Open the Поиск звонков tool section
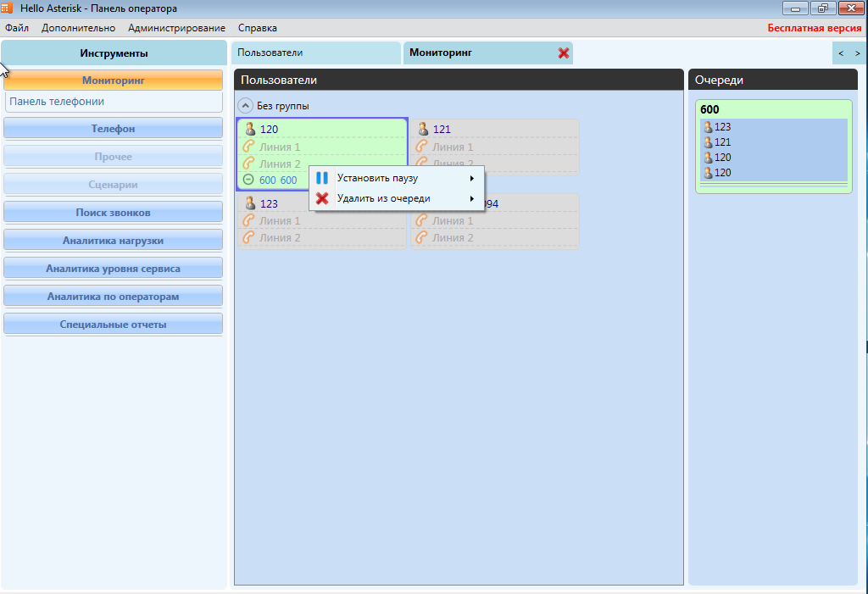Screen dimensions: 868x594 click(113, 212)
